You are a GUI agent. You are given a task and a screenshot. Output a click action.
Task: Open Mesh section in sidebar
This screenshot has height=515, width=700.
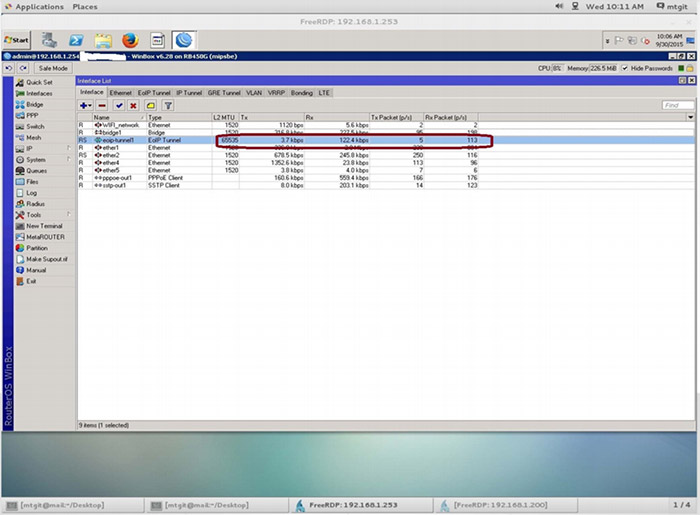pos(33,137)
